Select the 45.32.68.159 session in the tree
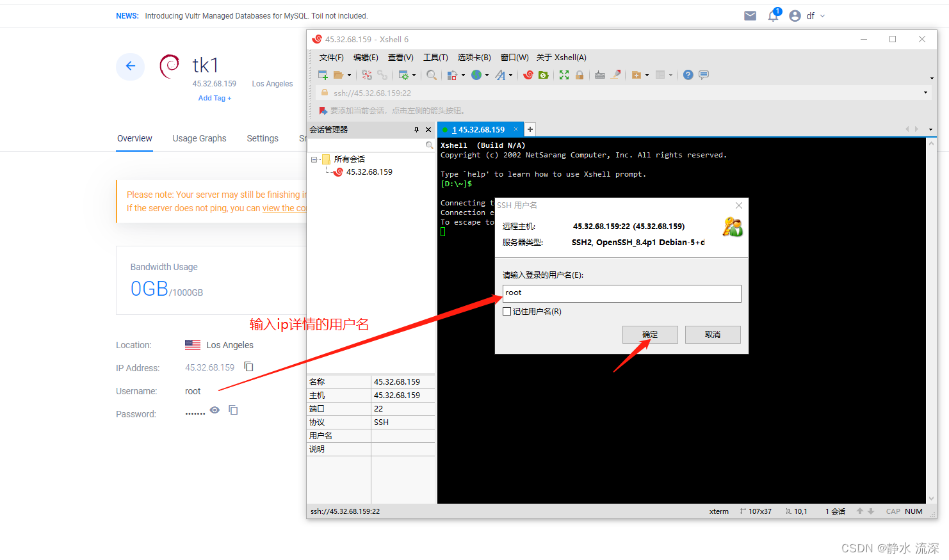 pos(369,172)
